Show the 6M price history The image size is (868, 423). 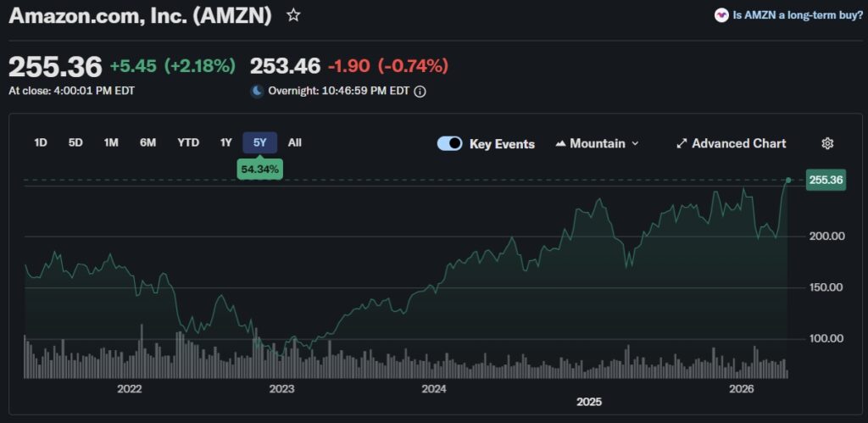tap(147, 142)
